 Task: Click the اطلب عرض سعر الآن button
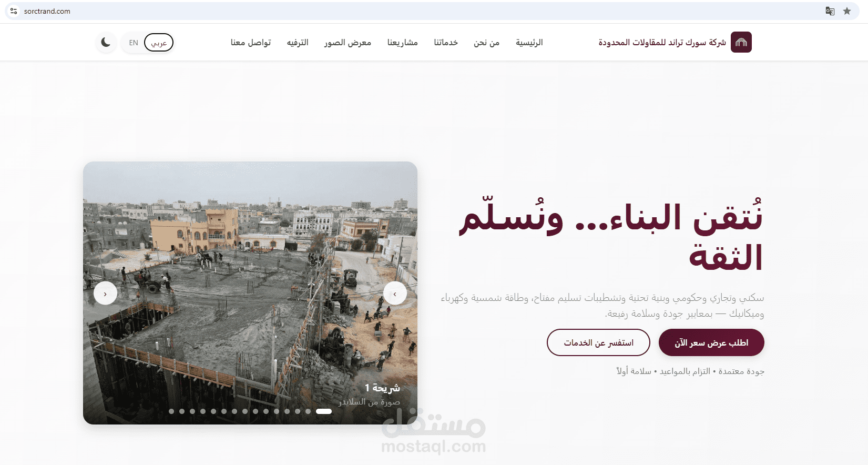(x=711, y=343)
